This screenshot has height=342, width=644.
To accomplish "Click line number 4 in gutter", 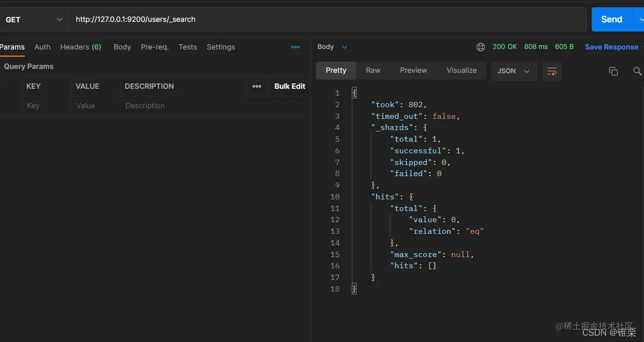I will point(337,128).
